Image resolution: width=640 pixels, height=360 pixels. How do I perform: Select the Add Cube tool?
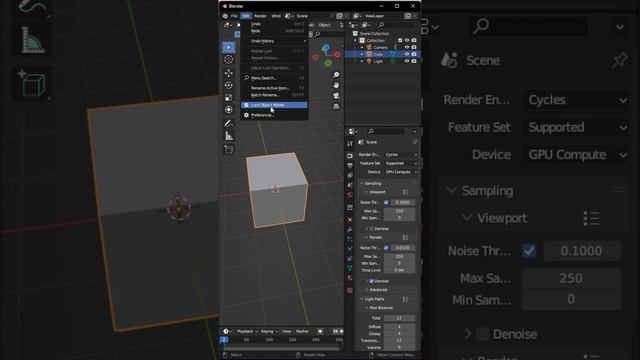tap(229, 149)
